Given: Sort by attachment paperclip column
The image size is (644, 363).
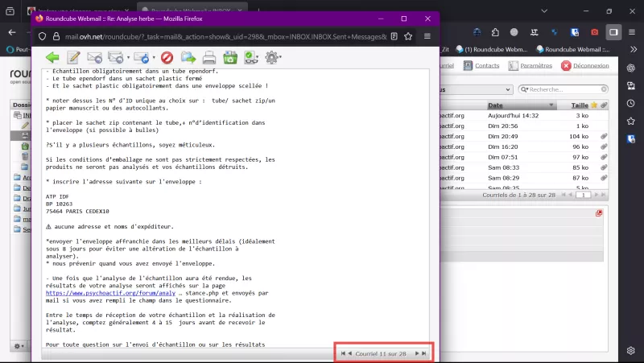Looking at the screenshot, I should click(x=603, y=105).
